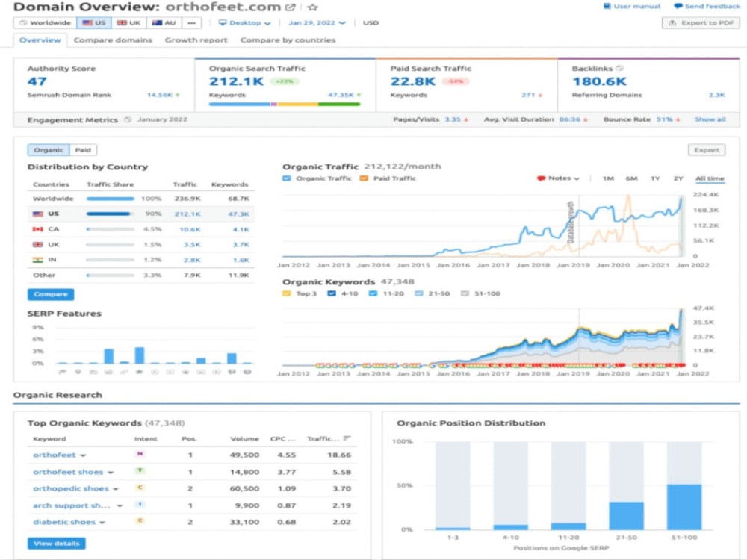Image resolution: width=747 pixels, height=560 pixels.
Task: Click star SERP feature icon
Action: 139,371
